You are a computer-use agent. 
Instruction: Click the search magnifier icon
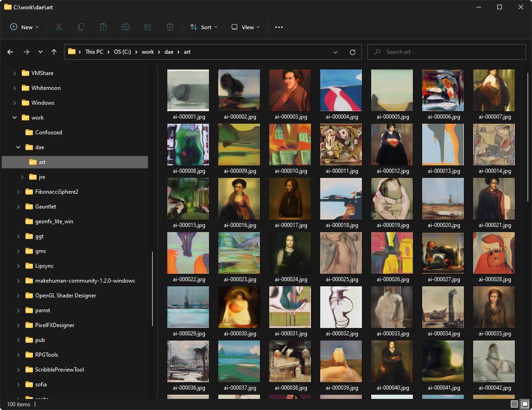point(377,52)
